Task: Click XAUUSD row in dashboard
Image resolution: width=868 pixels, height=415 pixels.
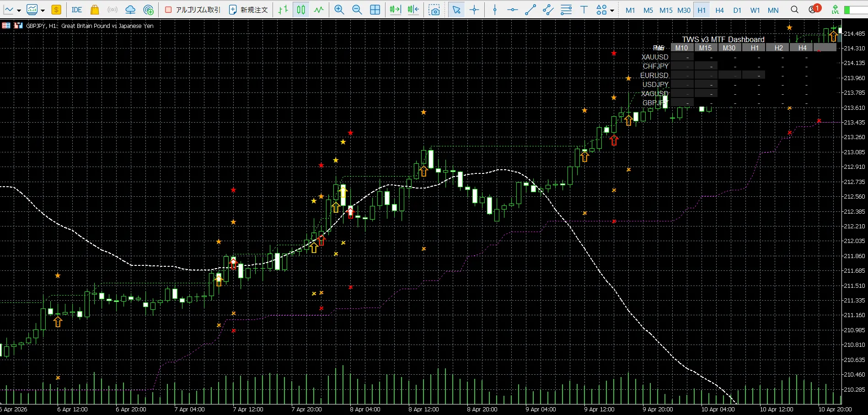Action: click(x=655, y=57)
